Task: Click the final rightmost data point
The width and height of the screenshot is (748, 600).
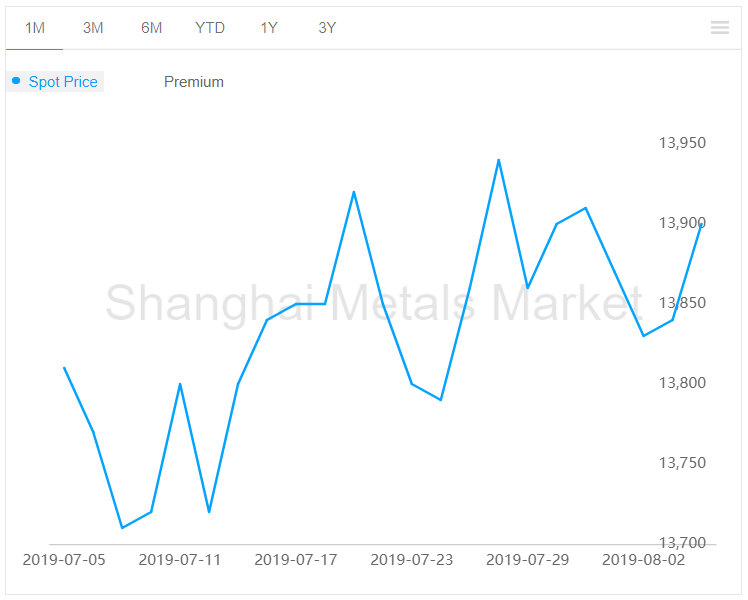Action: pyautogui.click(x=701, y=224)
